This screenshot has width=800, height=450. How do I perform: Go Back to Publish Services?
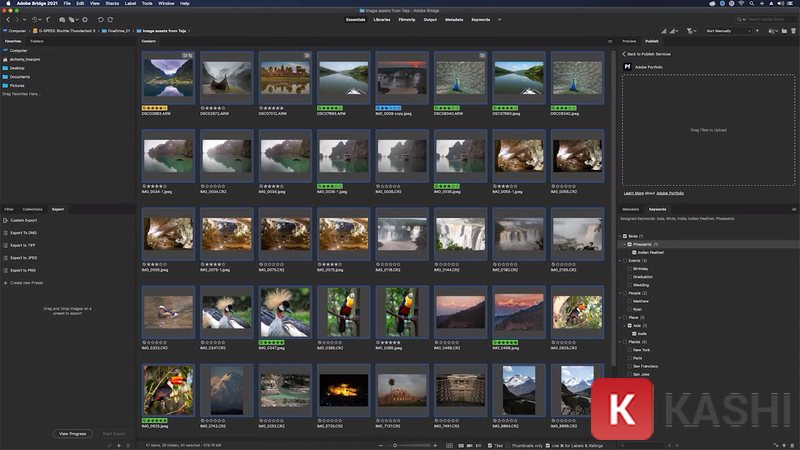[x=646, y=54]
